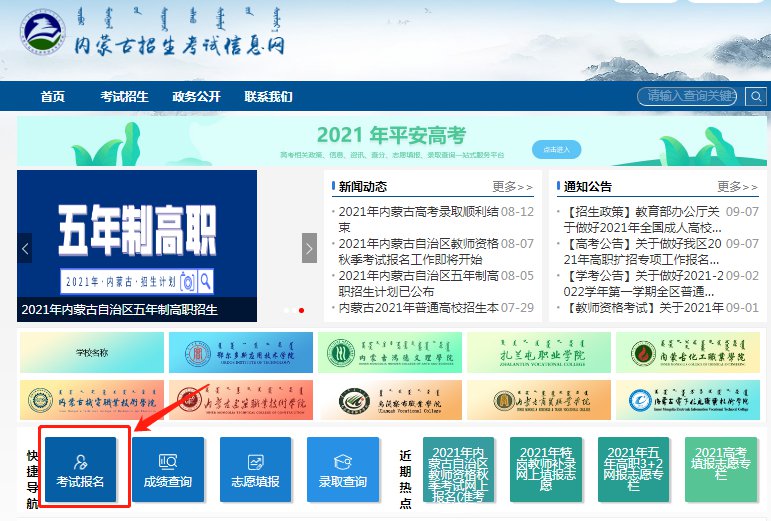Screen dimensions: 771x521
Task: Click 更多 in the 新闻动态 panel
Action: coord(512,187)
